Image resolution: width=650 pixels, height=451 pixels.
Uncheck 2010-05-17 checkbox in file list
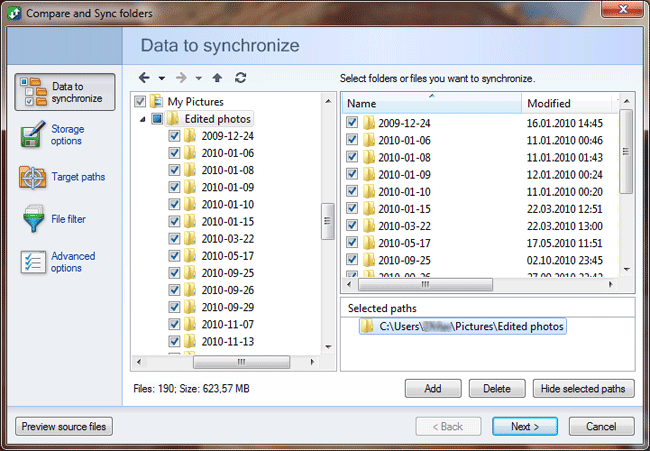tap(352, 243)
